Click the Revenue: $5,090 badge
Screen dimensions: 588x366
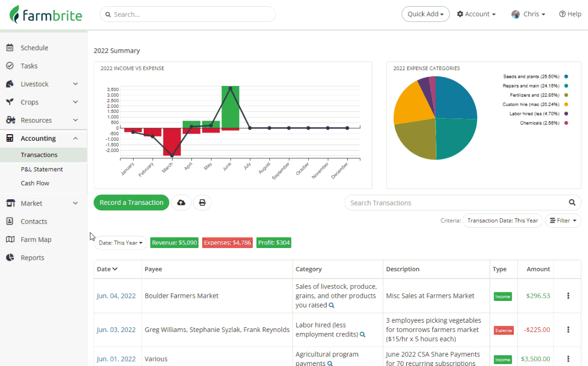[174, 243]
